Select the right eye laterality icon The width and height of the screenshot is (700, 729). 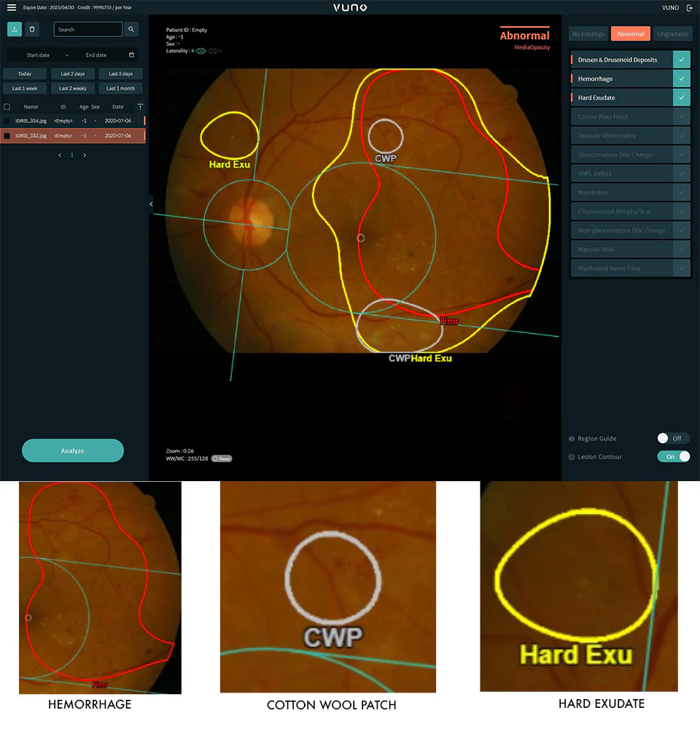(201, 51)
